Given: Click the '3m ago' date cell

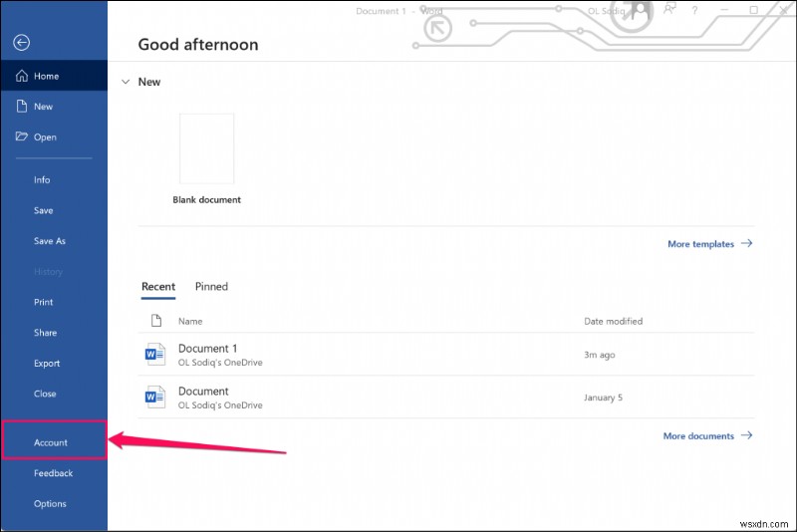Looking at the screenshot, I should coord(600,355).
